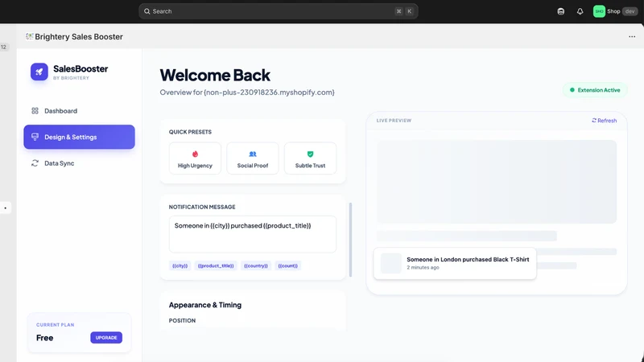Click the store URL overview text
644x362 pixels.
pos(247,93)
